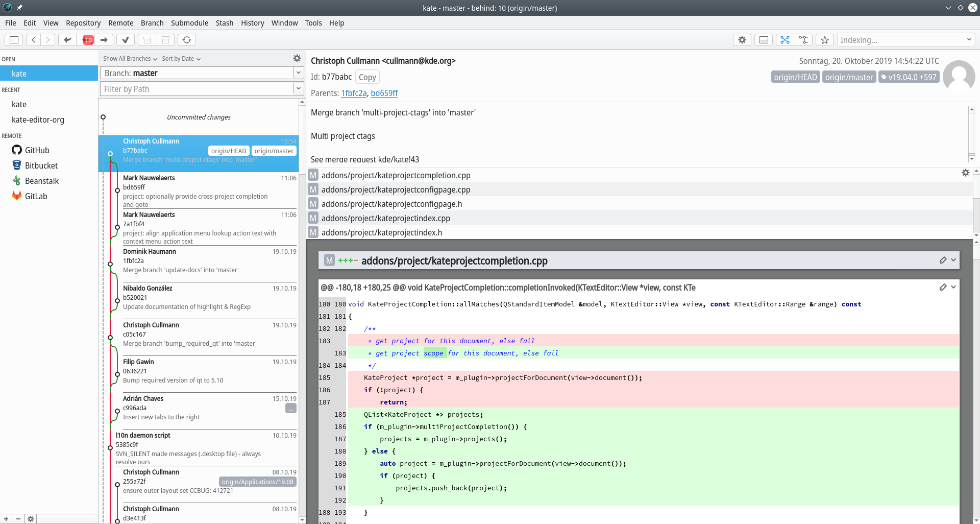Pull the 10 incoming commits

coord(88,40)
